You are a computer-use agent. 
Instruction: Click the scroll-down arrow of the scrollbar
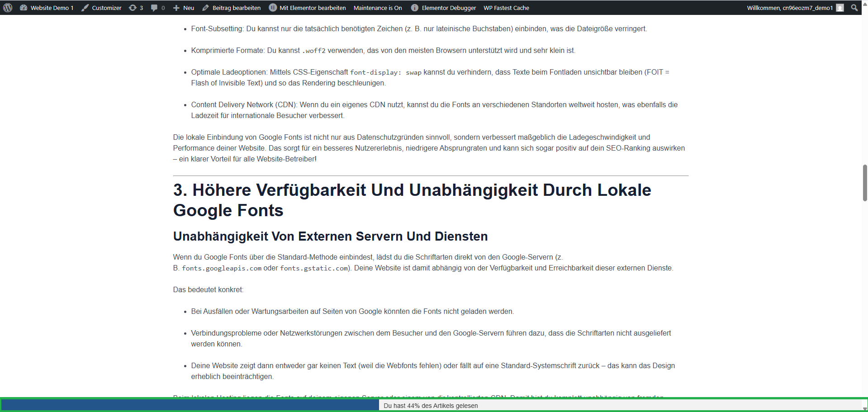tap(865, 409)
